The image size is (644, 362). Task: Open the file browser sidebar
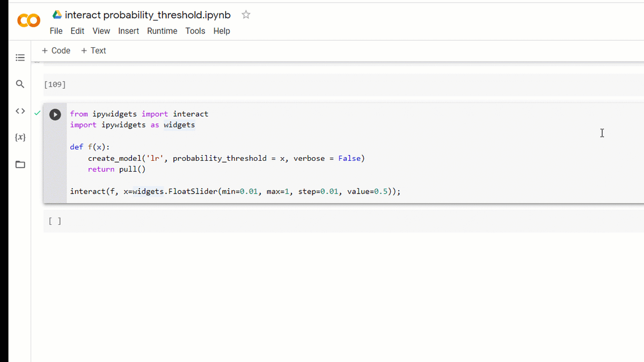coord(20,164)
